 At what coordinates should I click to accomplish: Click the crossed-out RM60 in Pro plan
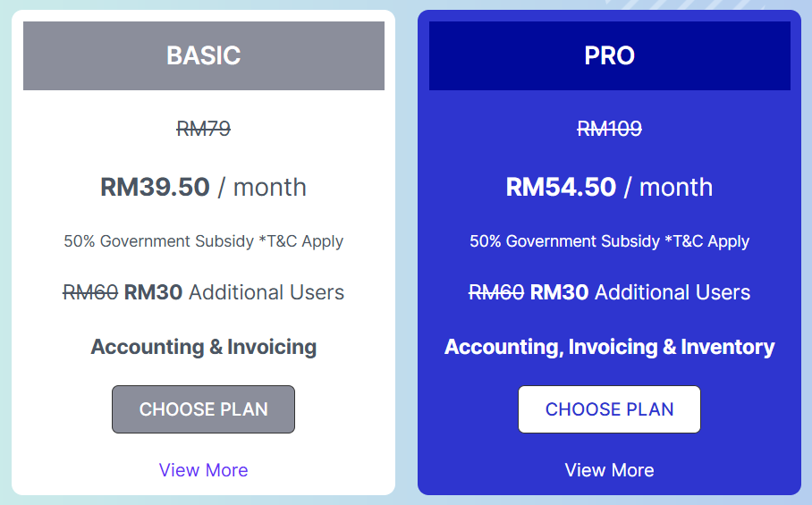click(495, 292)
